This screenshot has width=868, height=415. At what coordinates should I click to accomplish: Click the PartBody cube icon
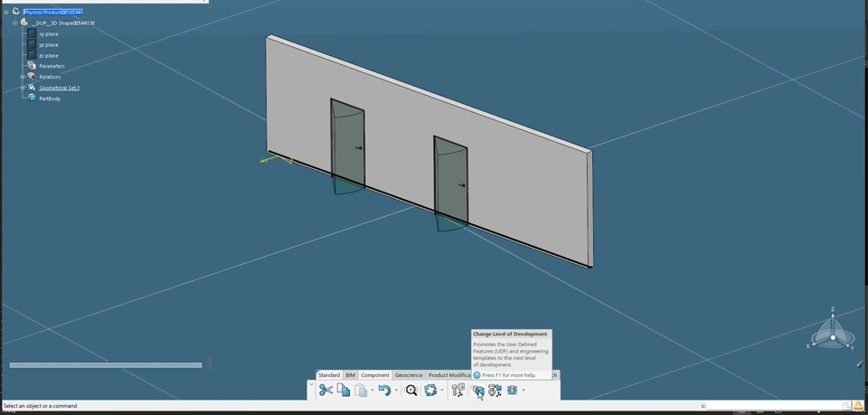33,98
